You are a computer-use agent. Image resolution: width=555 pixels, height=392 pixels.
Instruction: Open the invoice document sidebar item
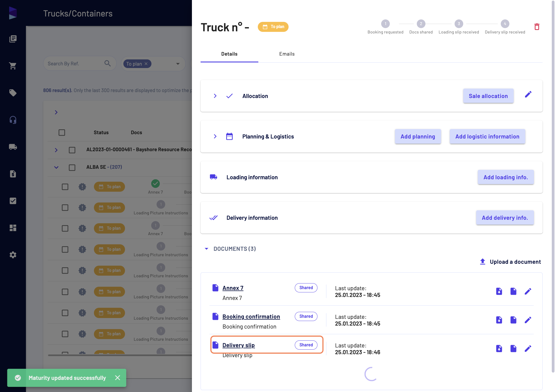[13, 174]
